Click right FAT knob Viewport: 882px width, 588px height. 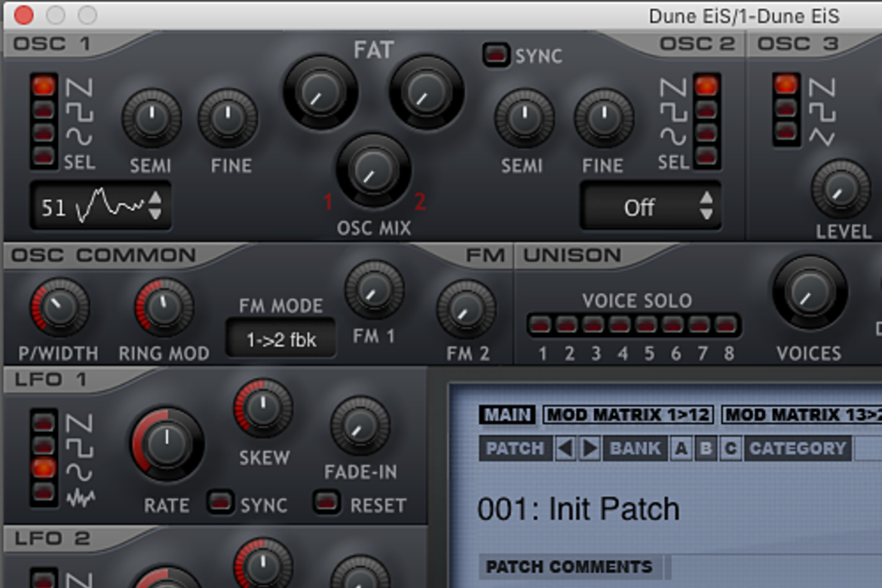tap(427, 93)
